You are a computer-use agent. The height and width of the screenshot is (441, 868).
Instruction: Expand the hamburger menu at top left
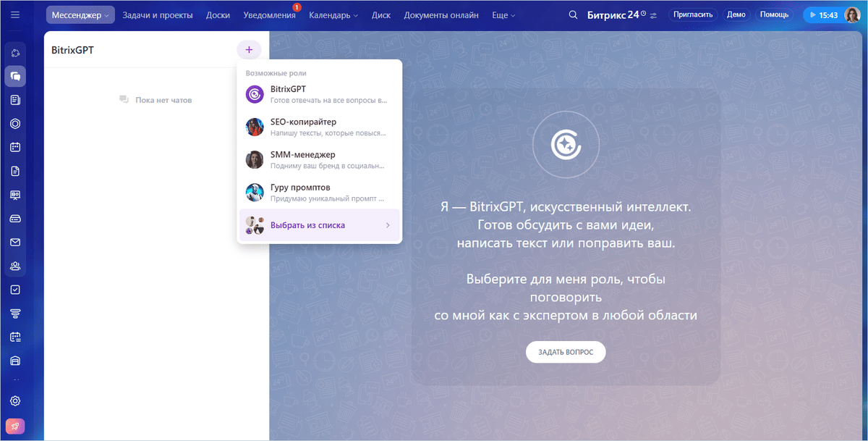point(14,14)
